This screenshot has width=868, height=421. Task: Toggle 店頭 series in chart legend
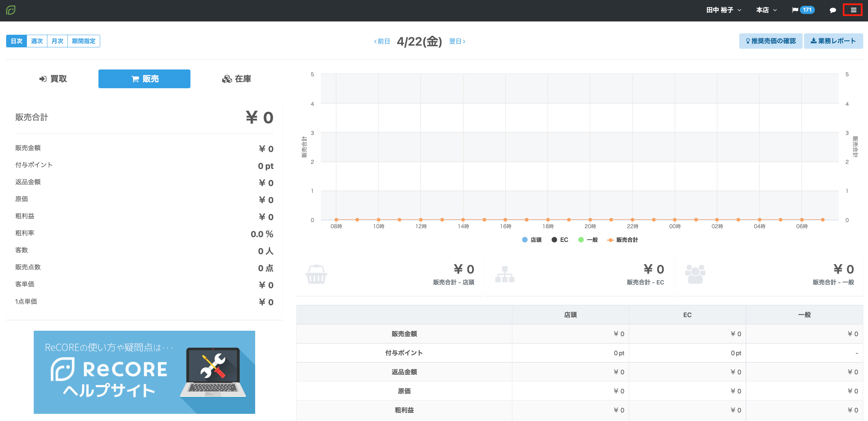(532, 240)
